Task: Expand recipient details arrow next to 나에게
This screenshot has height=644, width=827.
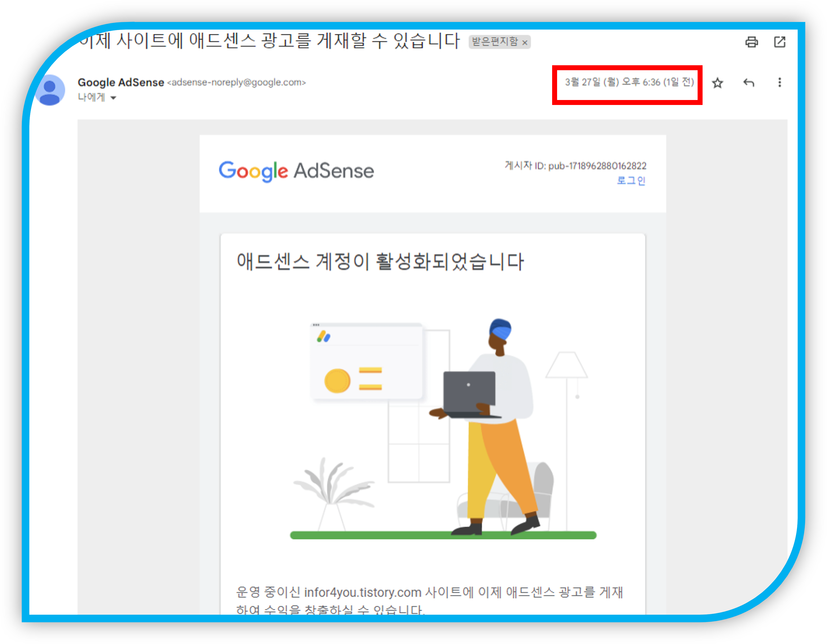Action: click(113, 98)
